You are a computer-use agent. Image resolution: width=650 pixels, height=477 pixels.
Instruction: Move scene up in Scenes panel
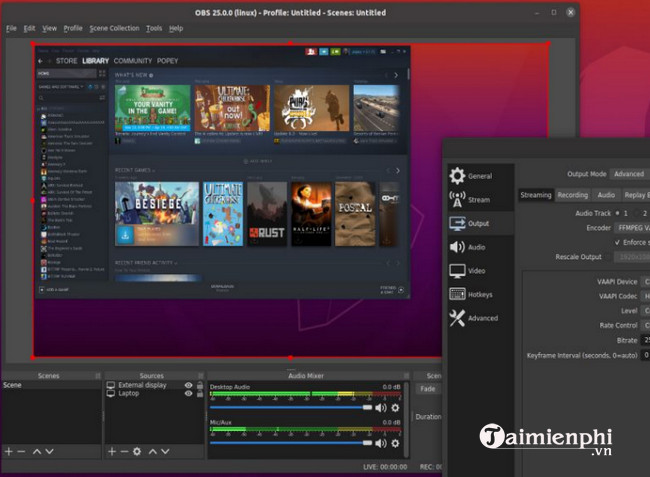[x=37, y=451]
